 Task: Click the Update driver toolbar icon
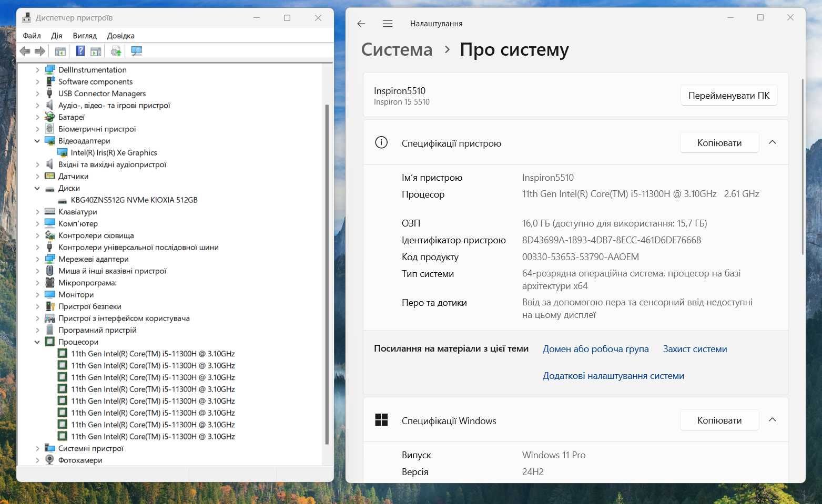click(x=116, y=51)
